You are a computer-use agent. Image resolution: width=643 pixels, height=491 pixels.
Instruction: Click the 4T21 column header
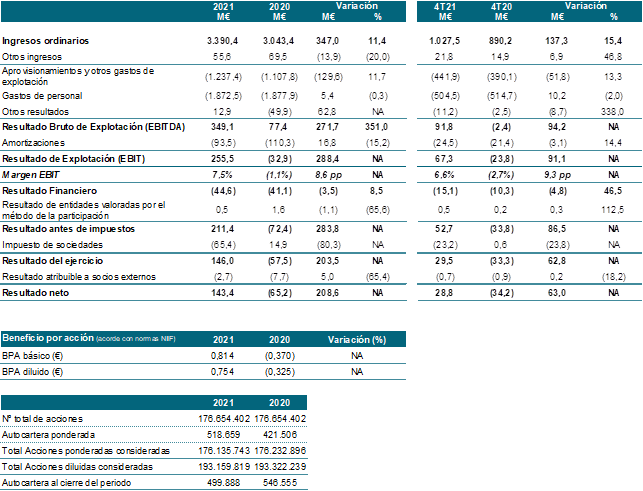pos(445,6)
